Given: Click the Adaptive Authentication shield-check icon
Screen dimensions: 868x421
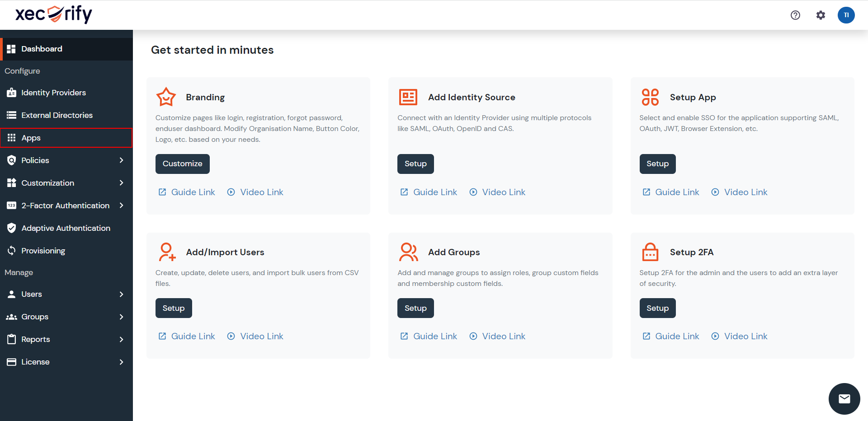Looking at the screenshot, I should [x=11, y=228].
